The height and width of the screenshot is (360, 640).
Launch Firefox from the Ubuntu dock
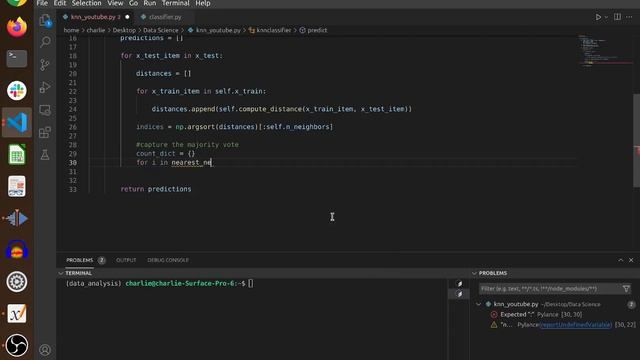coord(17,27)
